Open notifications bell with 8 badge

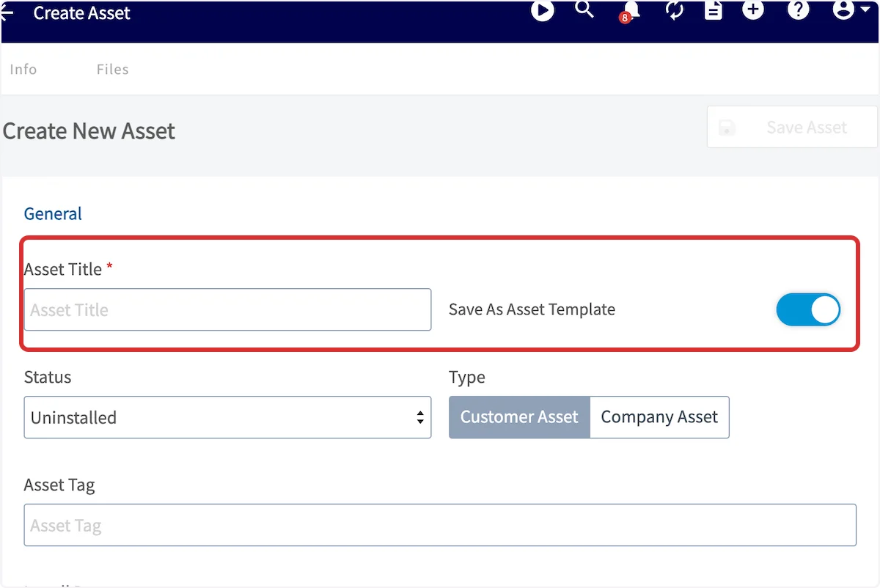click(x=629, y=10)
